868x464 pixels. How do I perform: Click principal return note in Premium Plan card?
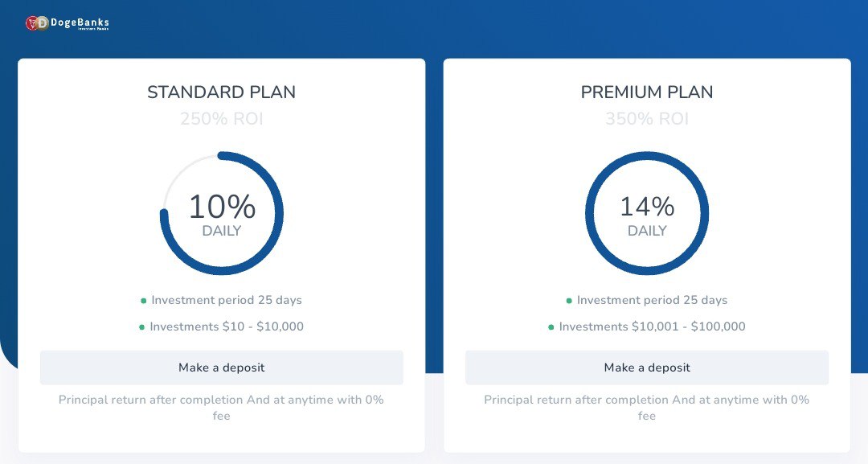coord(647,407)
